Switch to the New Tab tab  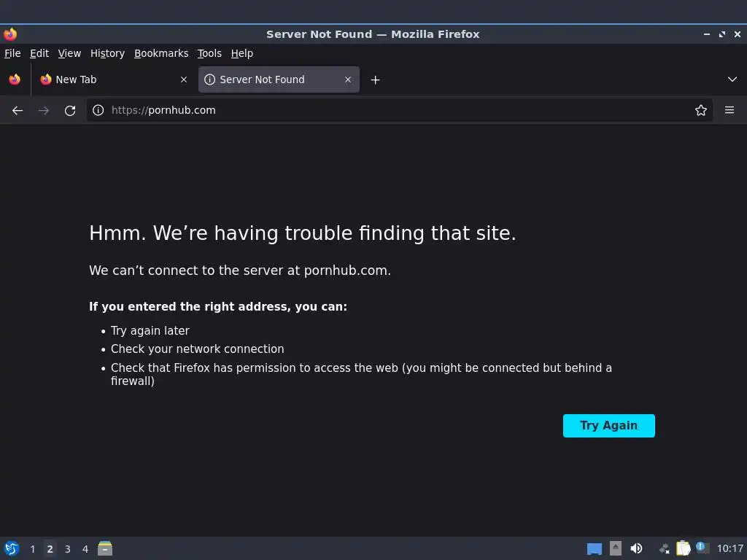(x=115, y=79)
